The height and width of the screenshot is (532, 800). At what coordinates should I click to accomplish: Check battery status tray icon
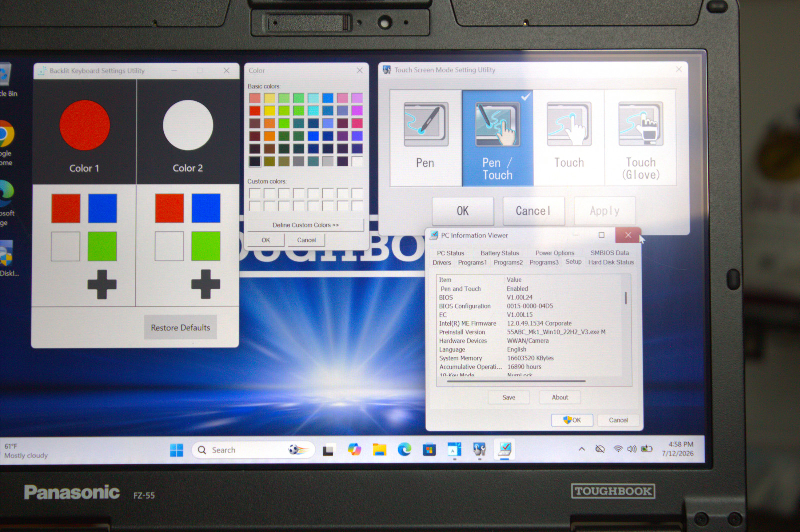[647, 449]
